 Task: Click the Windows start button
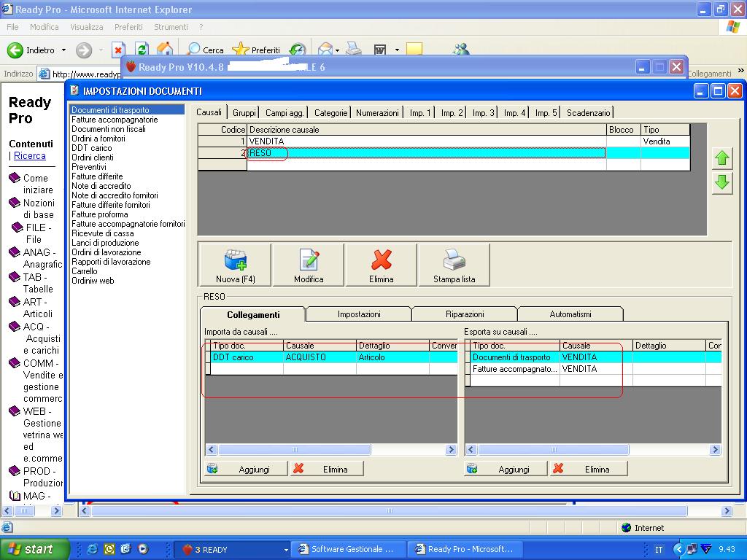click(x=34, y=549)
